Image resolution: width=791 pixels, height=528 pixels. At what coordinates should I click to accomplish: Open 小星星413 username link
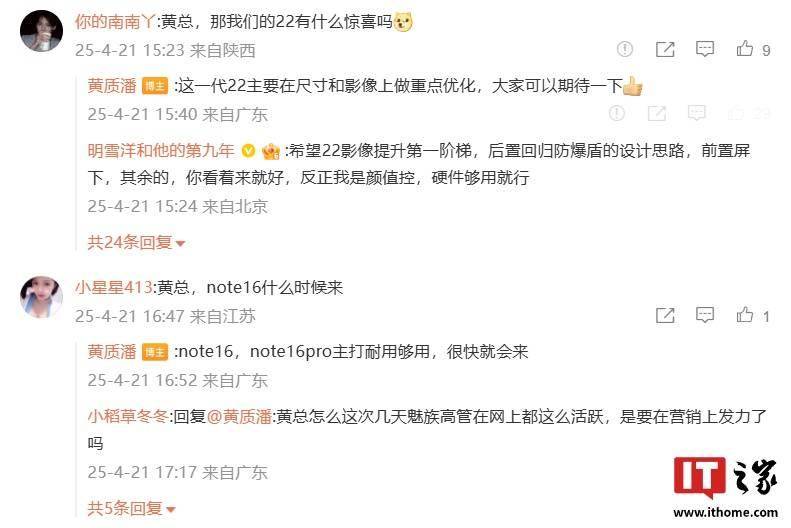click(x=114, y=287)
